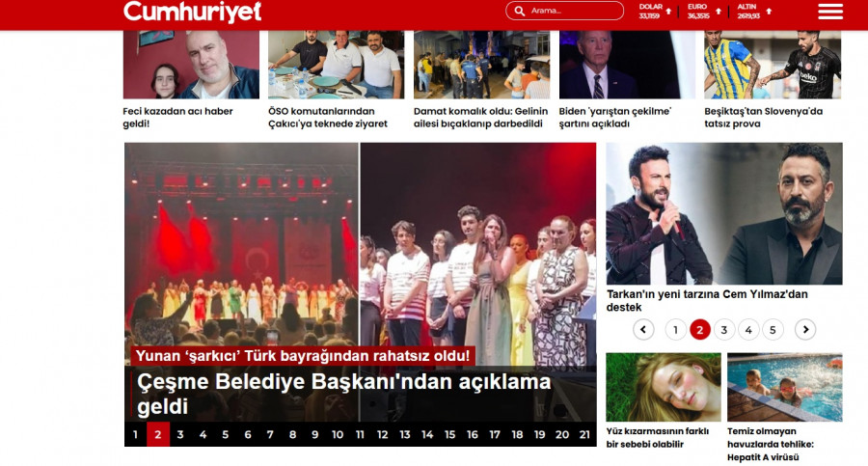Select main slider page 10
868x466 pixels.
(338, 434)
